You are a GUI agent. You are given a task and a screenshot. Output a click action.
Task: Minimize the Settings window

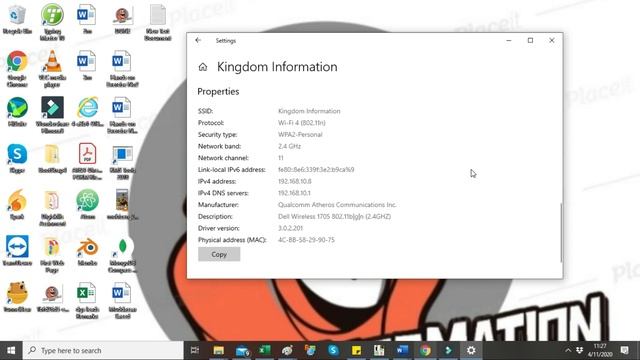pos(509,40)
